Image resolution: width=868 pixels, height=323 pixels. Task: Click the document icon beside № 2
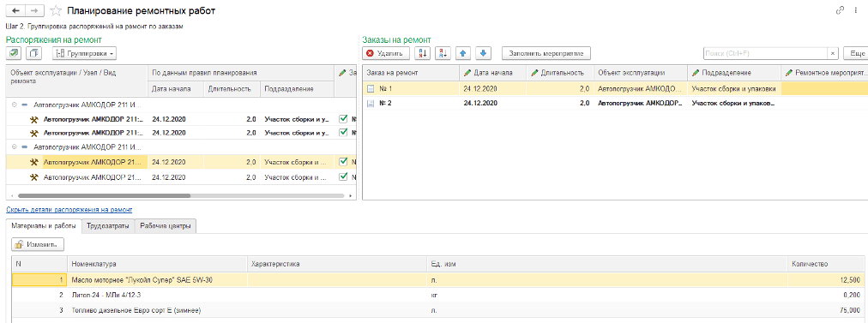[x=371, y=104]
